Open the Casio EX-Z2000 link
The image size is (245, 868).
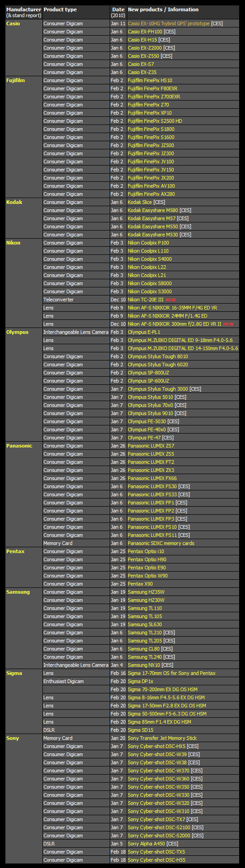click(x=145, y=48)
